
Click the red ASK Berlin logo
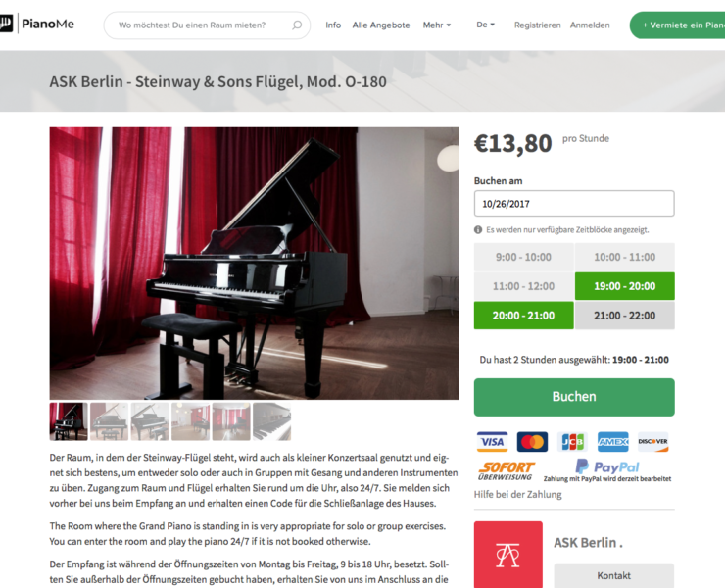pos(508,555)
